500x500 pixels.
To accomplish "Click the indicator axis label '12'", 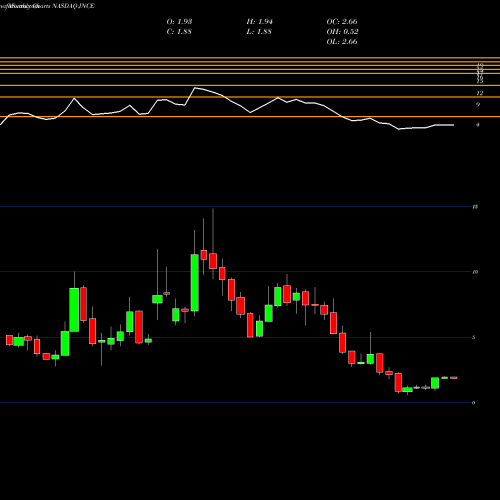I will tap(480, 93).
